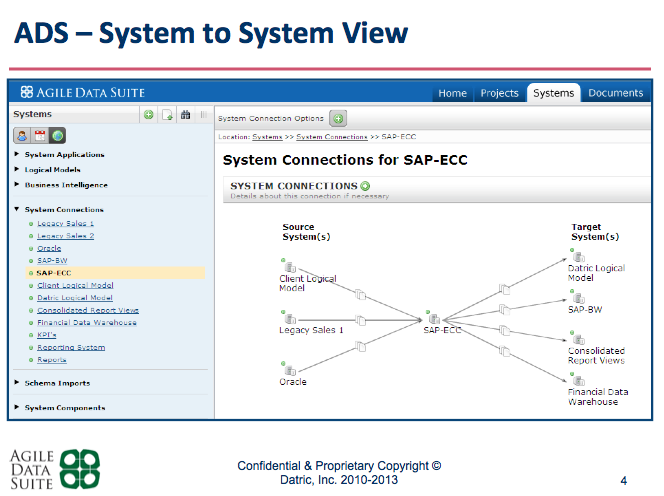Click the System Connections breadcrumb link
This screenshot has height=496, width=664.
332,137
